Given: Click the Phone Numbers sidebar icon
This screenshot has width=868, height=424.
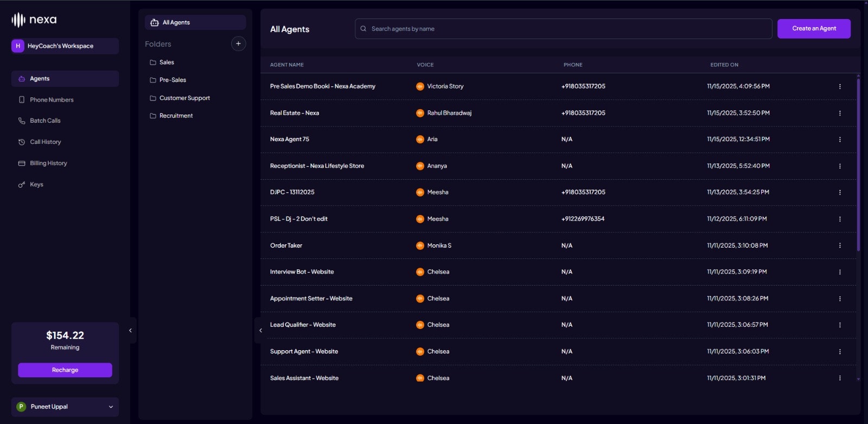Looking at the screenshot, I should click(x=22, y=100).
